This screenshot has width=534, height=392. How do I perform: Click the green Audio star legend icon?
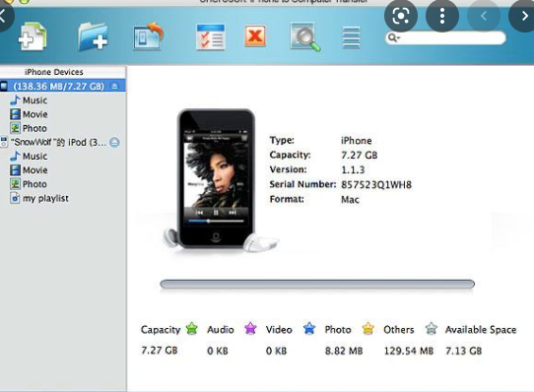pyautogui.click(x=192, y=329)
